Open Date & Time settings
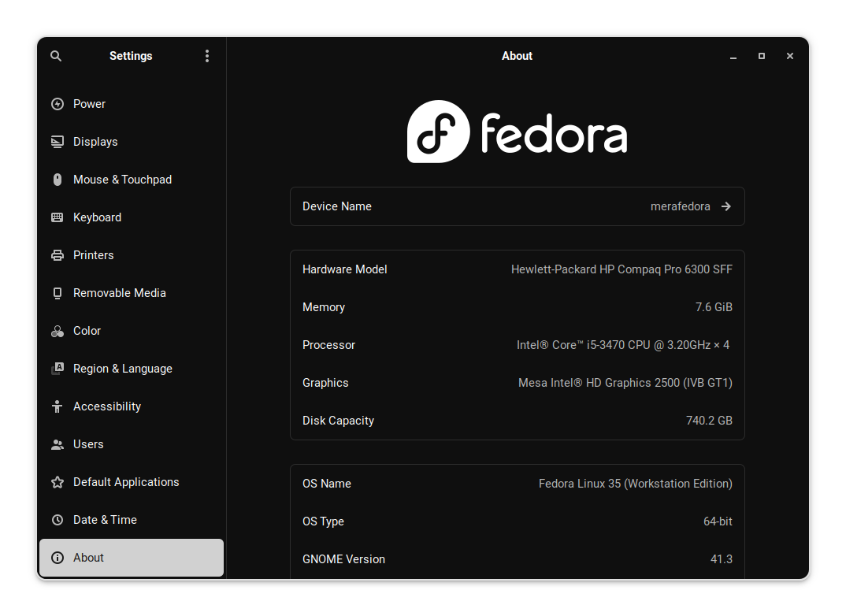This screenshot has width=846, height=616. [x=132, y=520]
